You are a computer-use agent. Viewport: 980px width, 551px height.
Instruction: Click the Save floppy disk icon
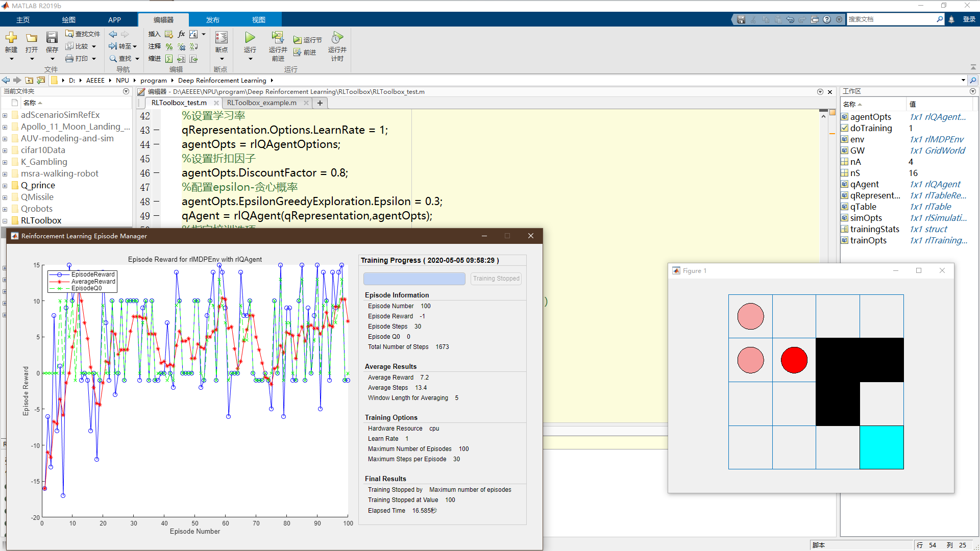click(x=52, y=38)
